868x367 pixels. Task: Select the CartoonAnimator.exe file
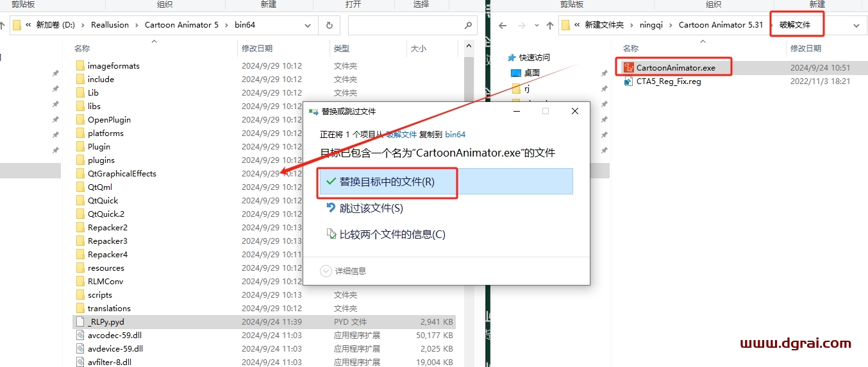pos(675,68)
